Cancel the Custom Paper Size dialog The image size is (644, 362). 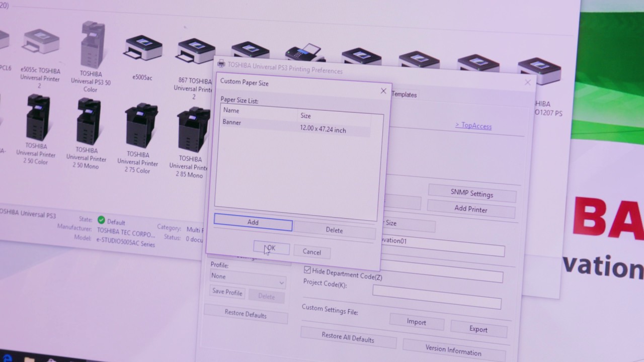click(x=311, y=252)
